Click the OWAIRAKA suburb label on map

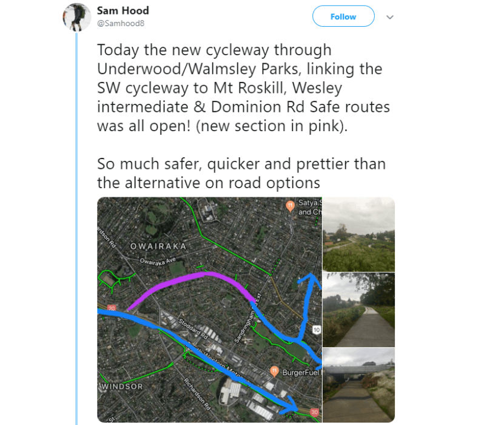pyautogui.click(x=158, y=246)
